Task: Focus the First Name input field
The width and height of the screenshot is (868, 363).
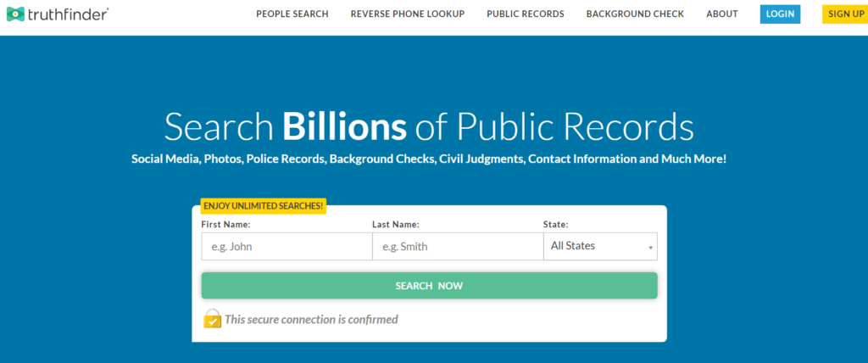Action: [287, 247]
